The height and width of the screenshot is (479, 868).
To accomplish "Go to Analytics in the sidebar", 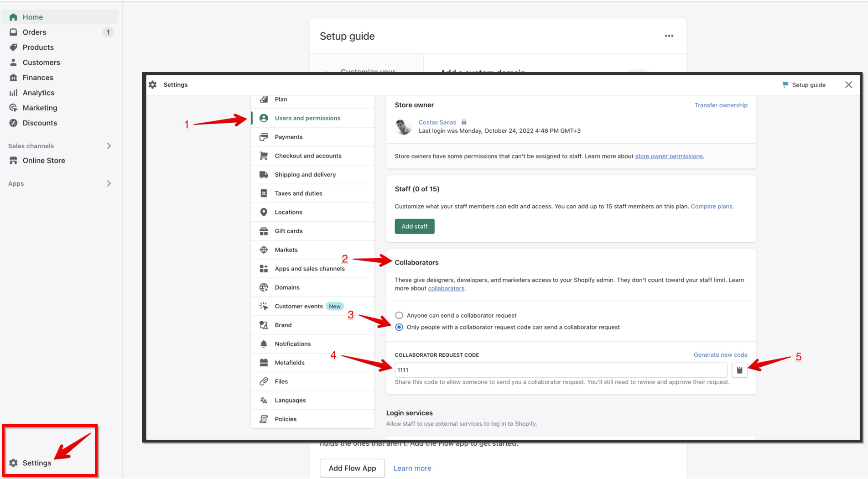I will coord(38,93).
